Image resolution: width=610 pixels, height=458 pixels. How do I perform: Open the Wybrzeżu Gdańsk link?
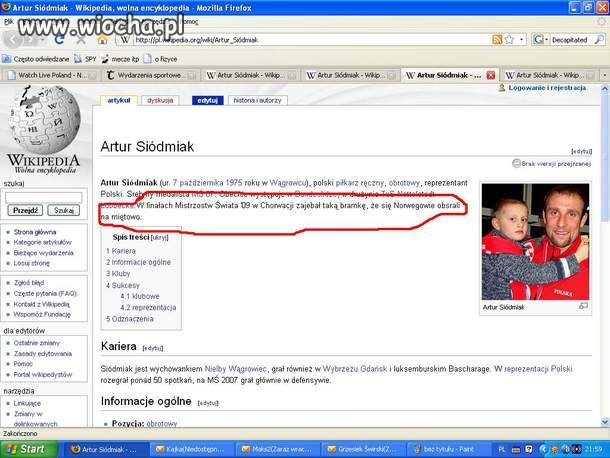(355, 369)
